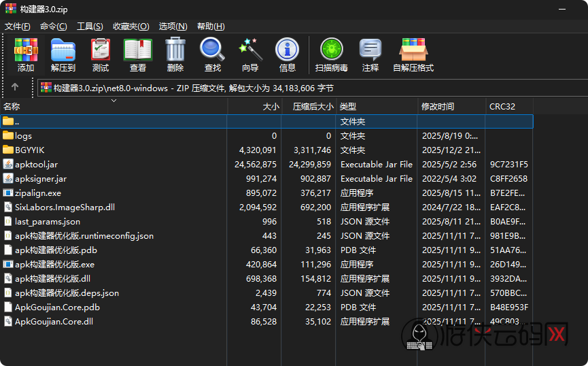Select the apktool.jar file row
This screenshot has height=366, width=588.
36,164
